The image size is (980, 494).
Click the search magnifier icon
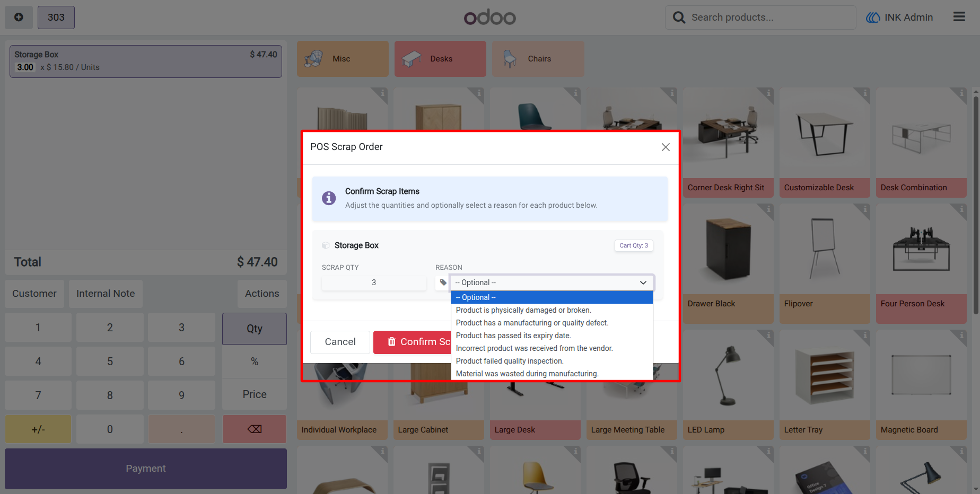pyautogui.click(x=679, y=17)
